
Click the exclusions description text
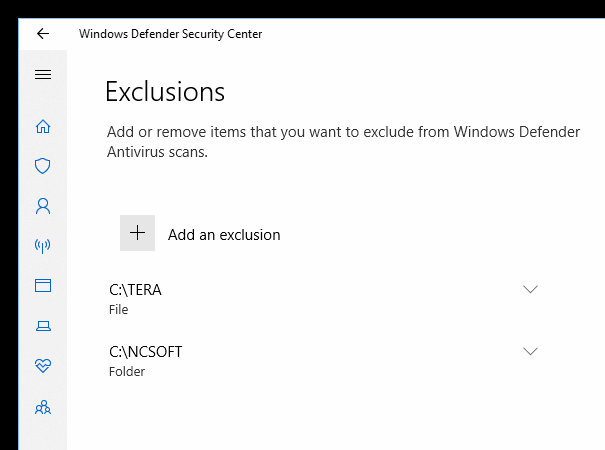click(300, 142)
